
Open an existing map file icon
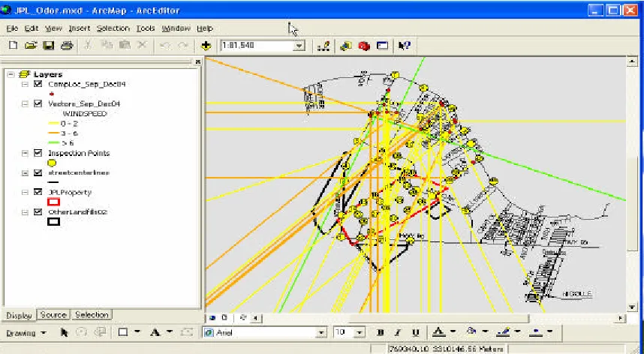tap(31, 46)
